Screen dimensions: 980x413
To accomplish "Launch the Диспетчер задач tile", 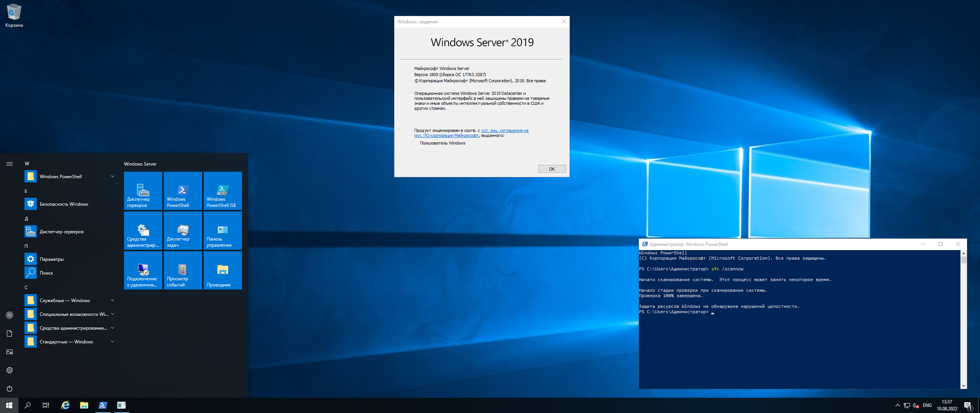I will click(183, 231).
